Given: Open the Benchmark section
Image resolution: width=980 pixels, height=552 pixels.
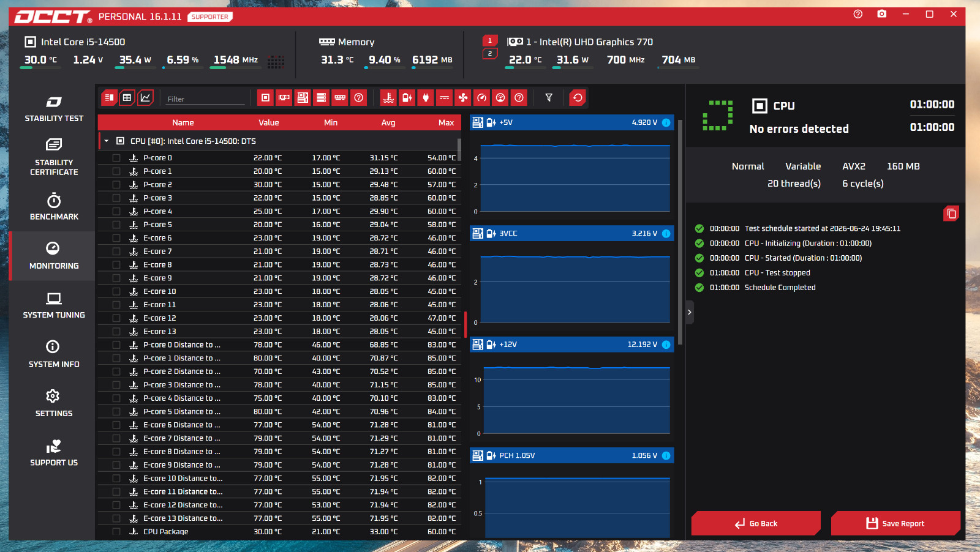Looking at the screenshot, I should 54,207.
